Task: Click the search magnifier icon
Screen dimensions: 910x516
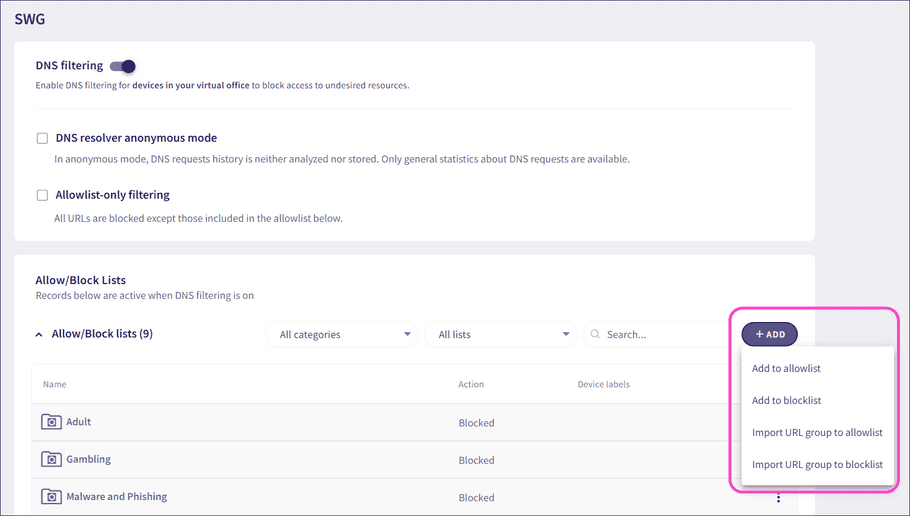Action: (595, 334)
